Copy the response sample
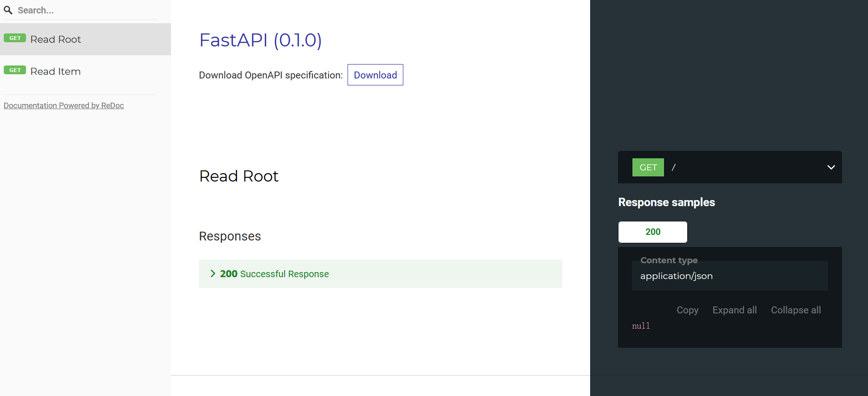This screenshot has height=396, width=868. coord(687,310)
